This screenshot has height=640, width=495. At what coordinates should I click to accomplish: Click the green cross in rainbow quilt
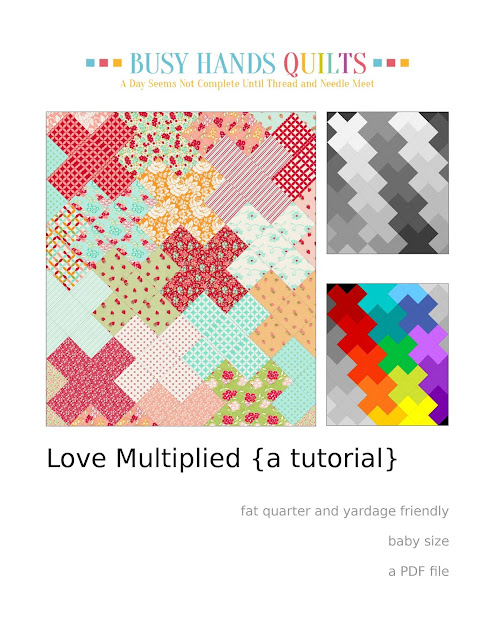397,354
